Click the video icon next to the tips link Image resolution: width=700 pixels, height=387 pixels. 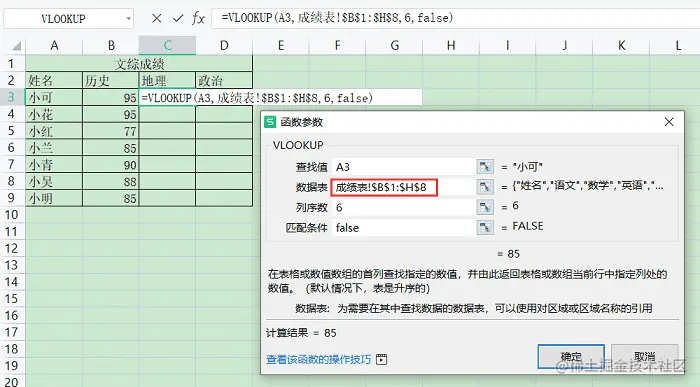pyautogui.click(x=381, y=359)
